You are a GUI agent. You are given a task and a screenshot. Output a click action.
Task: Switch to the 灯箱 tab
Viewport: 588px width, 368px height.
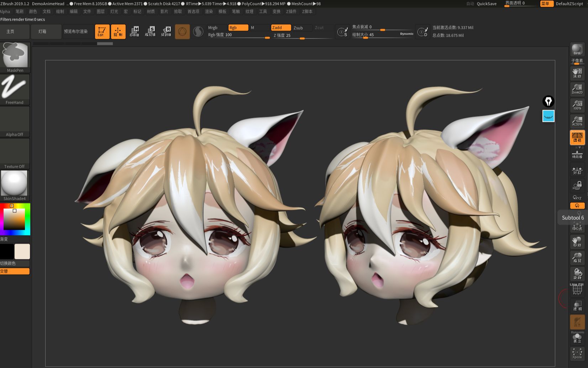[46, 31]
